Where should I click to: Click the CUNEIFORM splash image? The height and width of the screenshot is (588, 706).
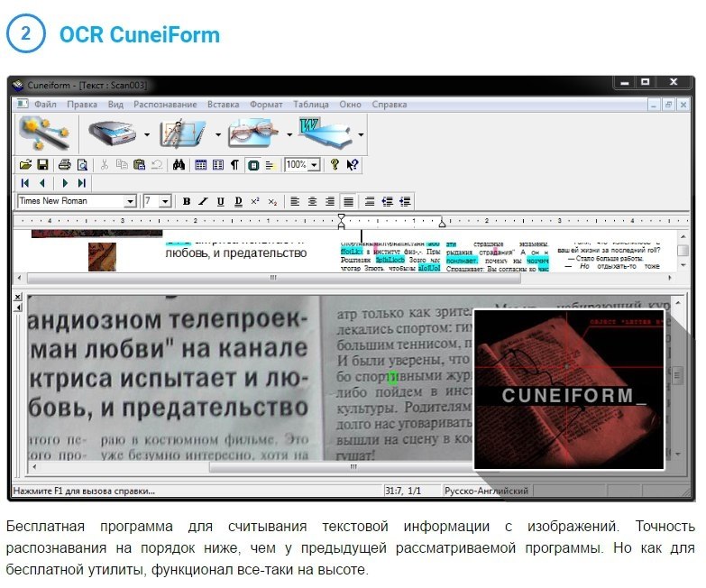[x=569, y=390]
